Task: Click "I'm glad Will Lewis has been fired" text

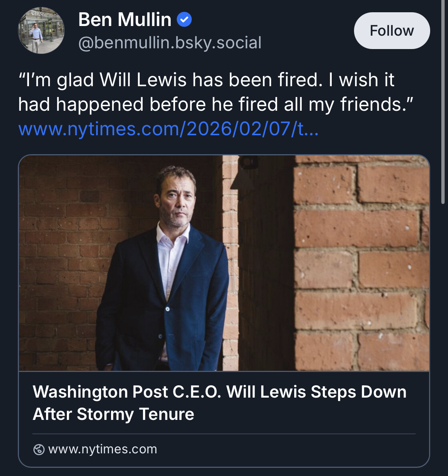Action: tap(171, 80)
